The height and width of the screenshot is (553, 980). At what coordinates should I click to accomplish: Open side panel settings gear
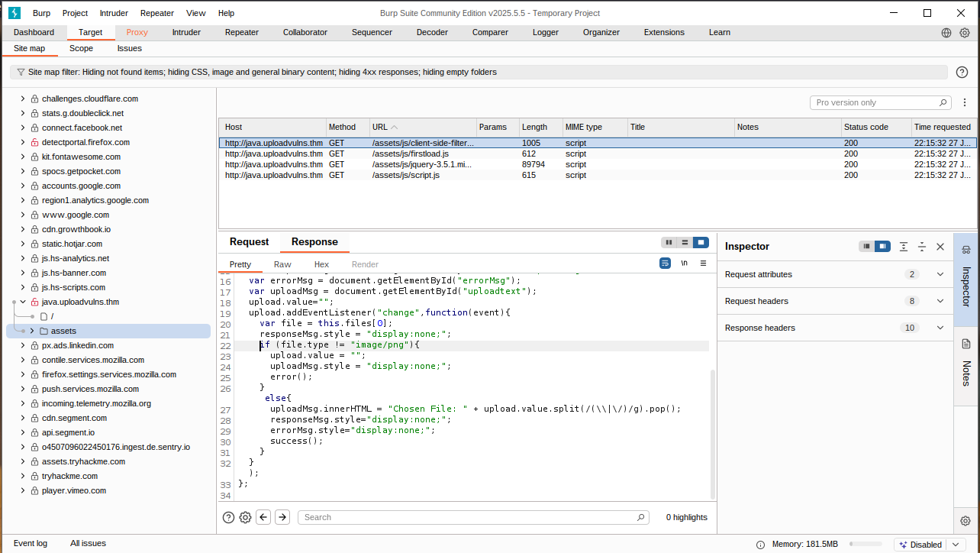click(x=965, y=521)
